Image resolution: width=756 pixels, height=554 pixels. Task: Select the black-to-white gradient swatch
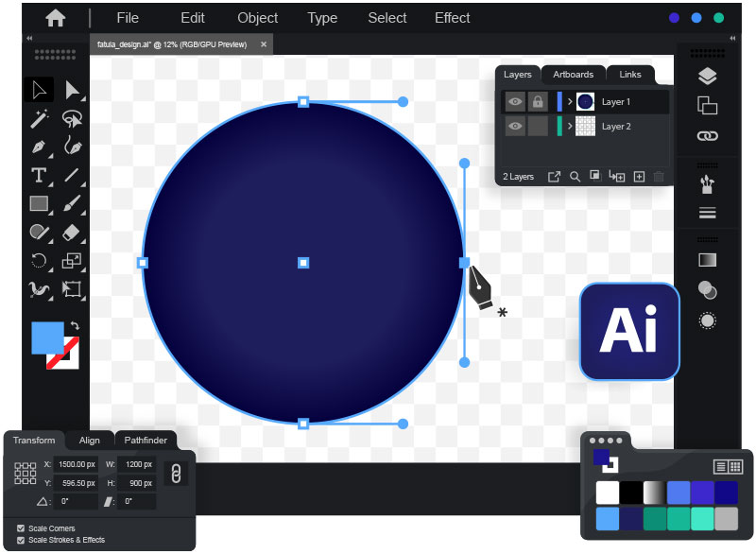coord(655,493)
